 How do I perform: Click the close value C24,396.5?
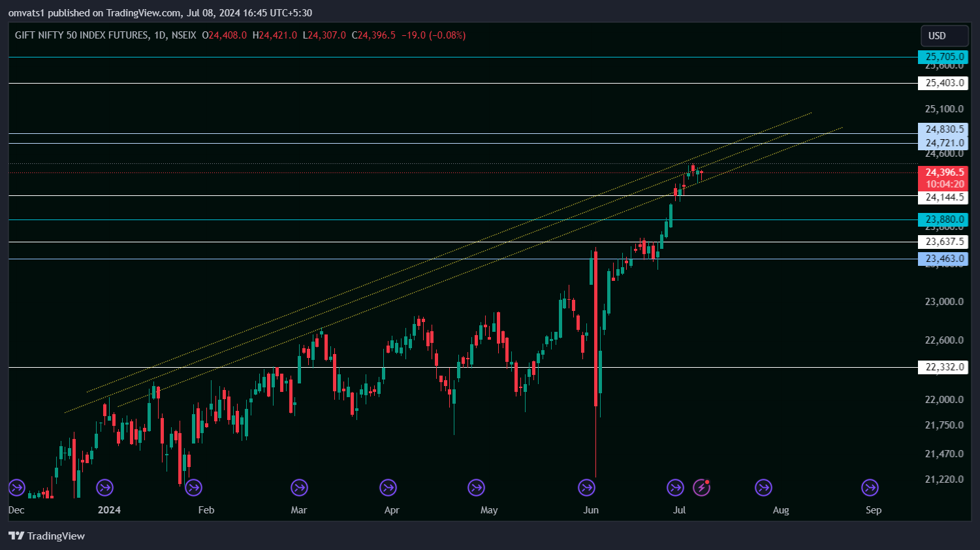coord(373,35)
